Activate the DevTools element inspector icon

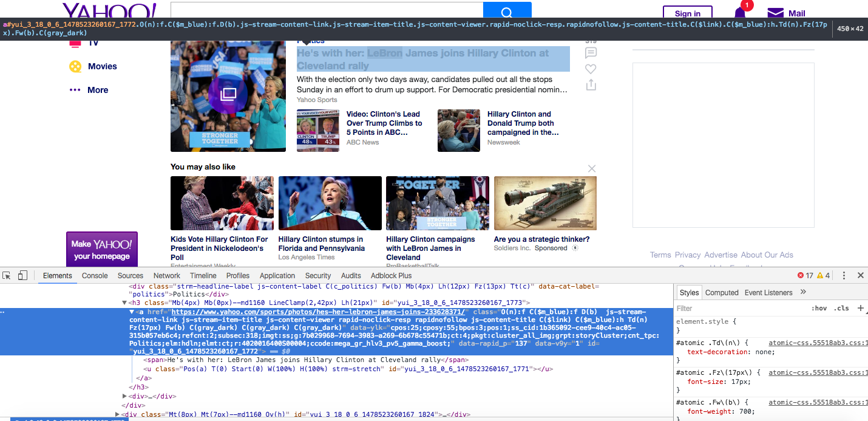(7, 276)
